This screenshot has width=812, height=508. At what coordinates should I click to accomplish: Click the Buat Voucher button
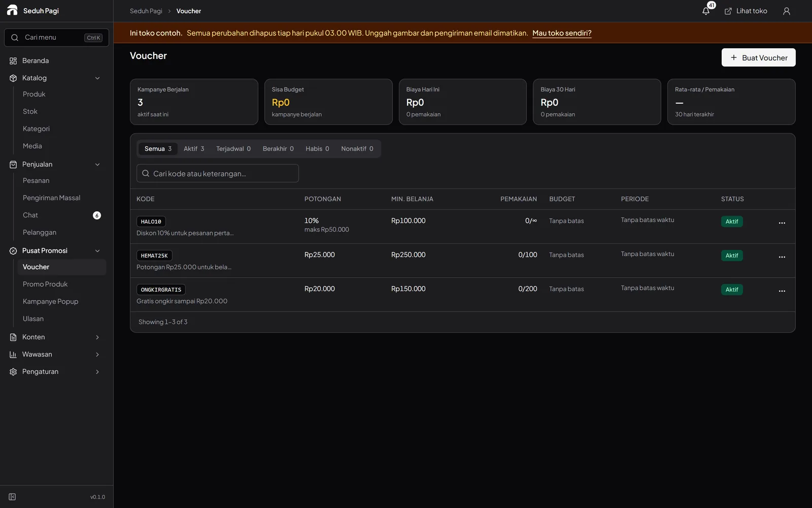click(758, 57)
